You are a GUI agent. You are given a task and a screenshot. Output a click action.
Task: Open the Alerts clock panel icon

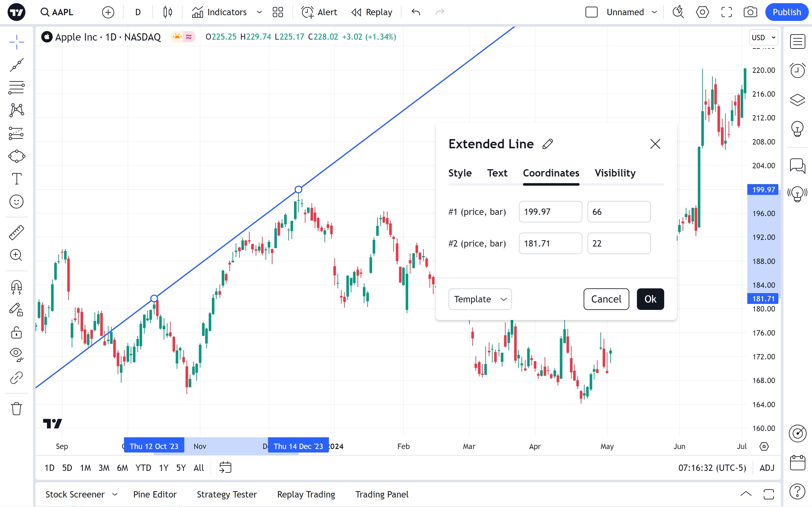(797, 70)
